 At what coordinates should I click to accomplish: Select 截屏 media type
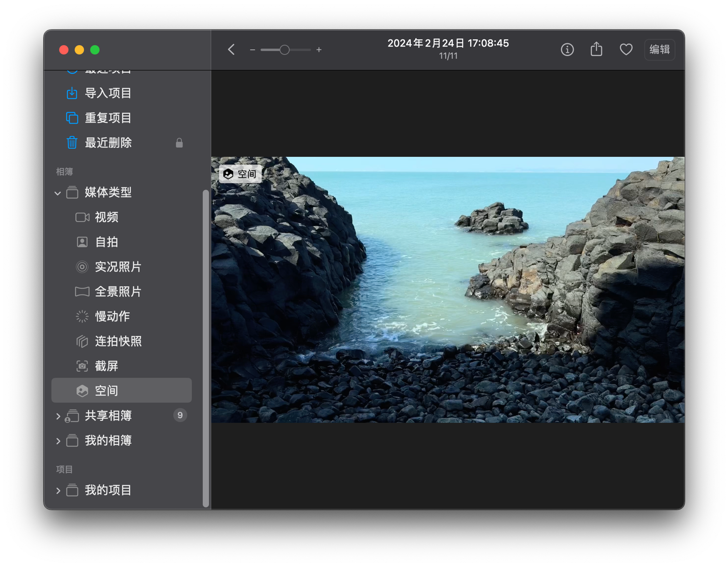[122, 366]
